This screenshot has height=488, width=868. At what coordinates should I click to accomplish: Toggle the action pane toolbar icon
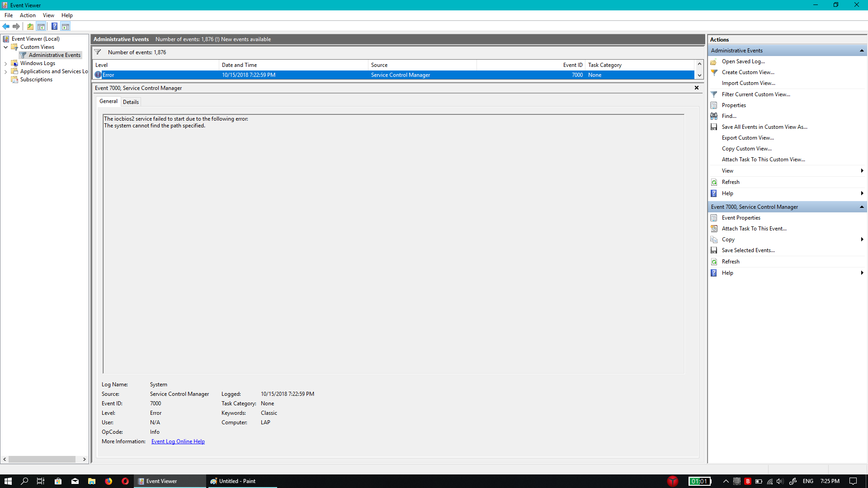66,26
